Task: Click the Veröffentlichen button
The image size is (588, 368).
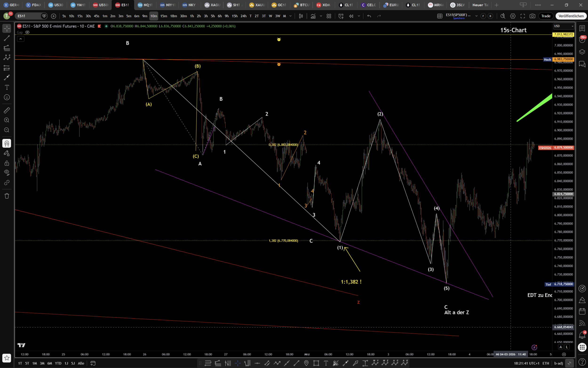Action: (571, 16)
